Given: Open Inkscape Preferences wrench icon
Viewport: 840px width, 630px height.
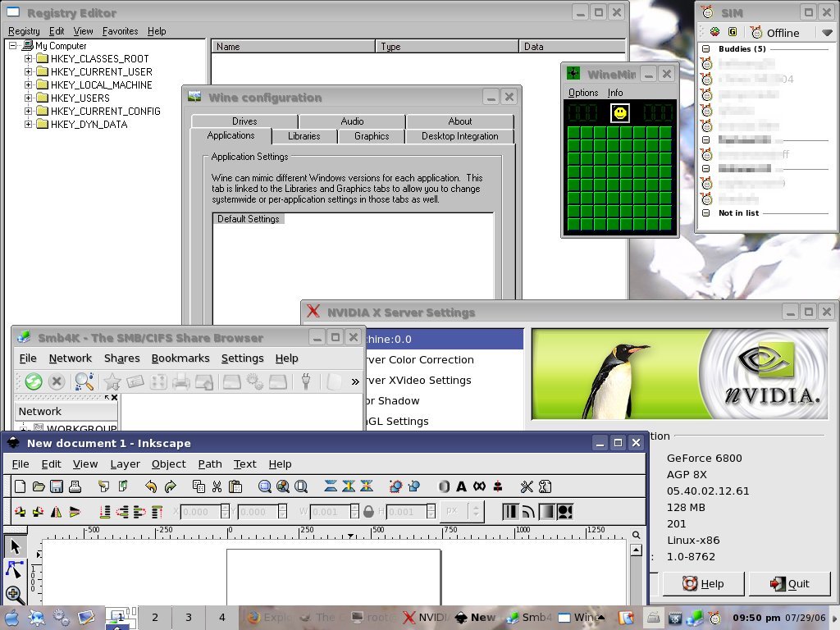Looking at the screenshot, I should (x=527, y=486).
